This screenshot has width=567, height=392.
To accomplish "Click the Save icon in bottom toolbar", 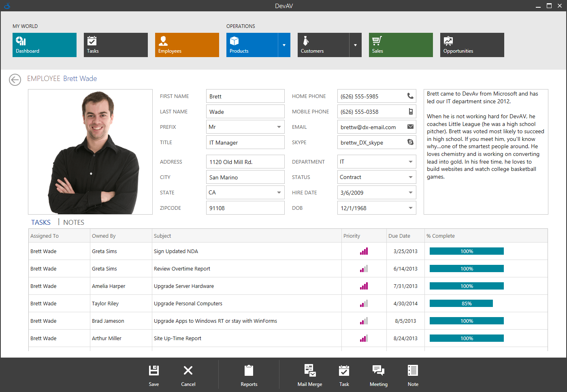I will (154, 375).
